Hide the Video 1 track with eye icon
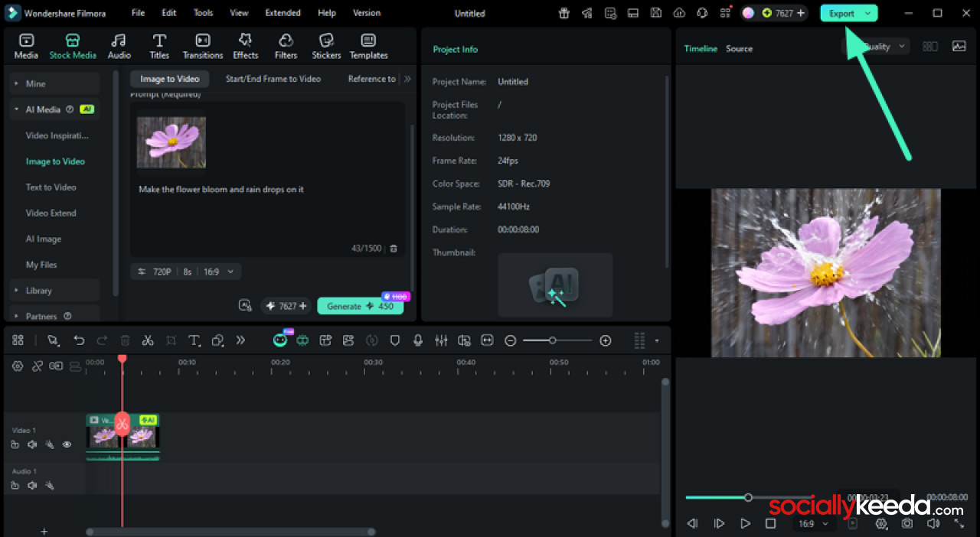The image size is (980, 537). click(67, 444)
